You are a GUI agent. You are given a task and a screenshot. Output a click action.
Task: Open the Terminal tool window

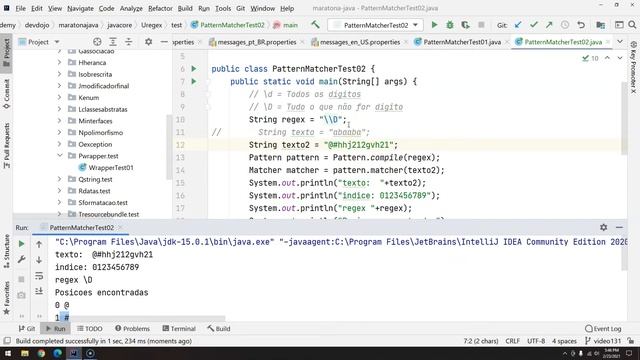(x=179, y=328)
